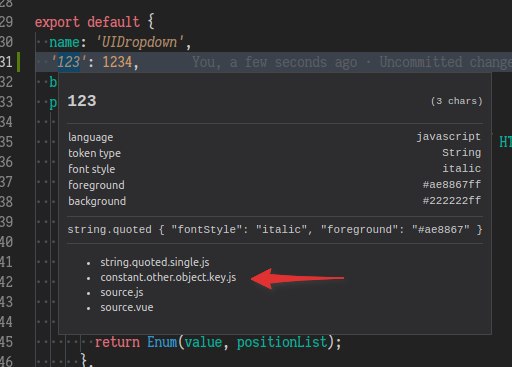Image resolution: width=512 pixels, height=367 pixels.
Task: Click the 'language' row label
Action: [91, 137]
